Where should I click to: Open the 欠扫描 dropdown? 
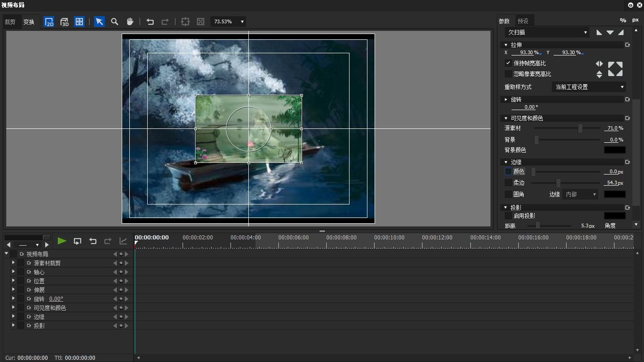pos(547,32)
